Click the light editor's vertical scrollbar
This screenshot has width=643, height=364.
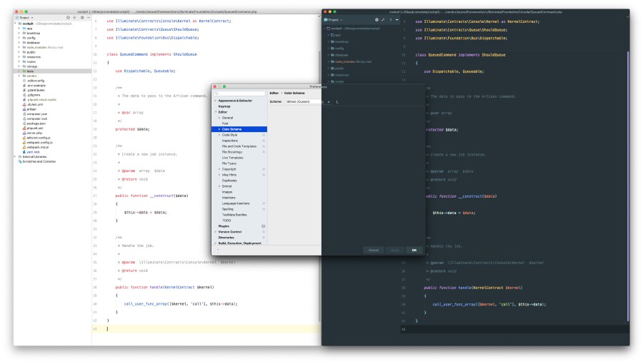pos(320,186)
